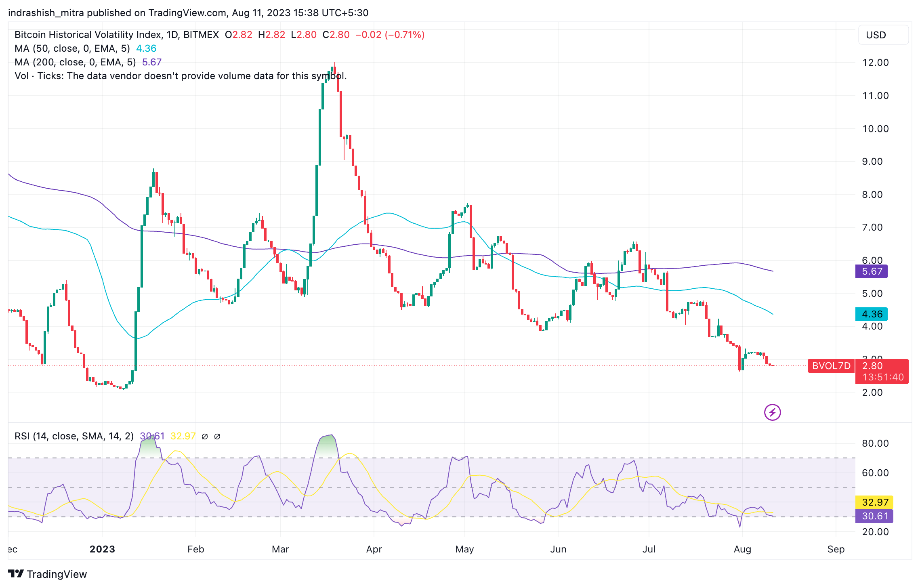920x588 pixels.
Task: Click the Apr label on time axis
Action: pyautogui.click(x=374, y=549)
